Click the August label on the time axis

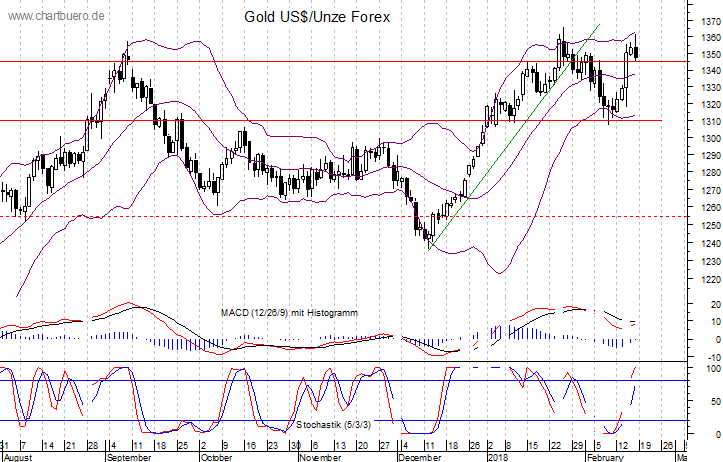coord(17,456)
